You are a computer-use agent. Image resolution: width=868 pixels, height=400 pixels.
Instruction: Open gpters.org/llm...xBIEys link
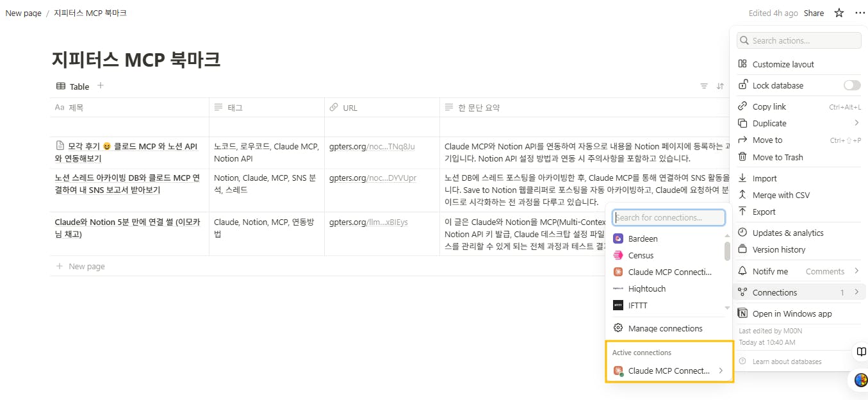tap(368, 222)
